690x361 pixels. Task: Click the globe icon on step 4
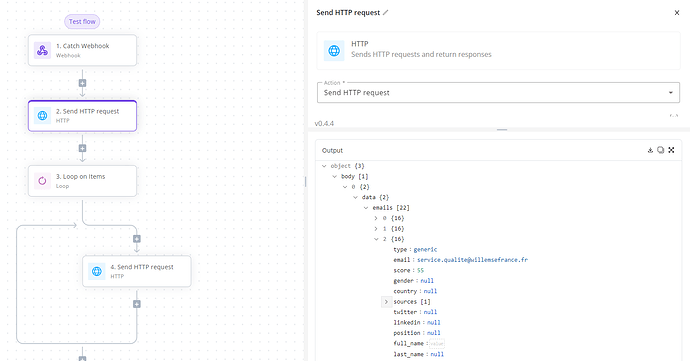click(x=97, y=271)
